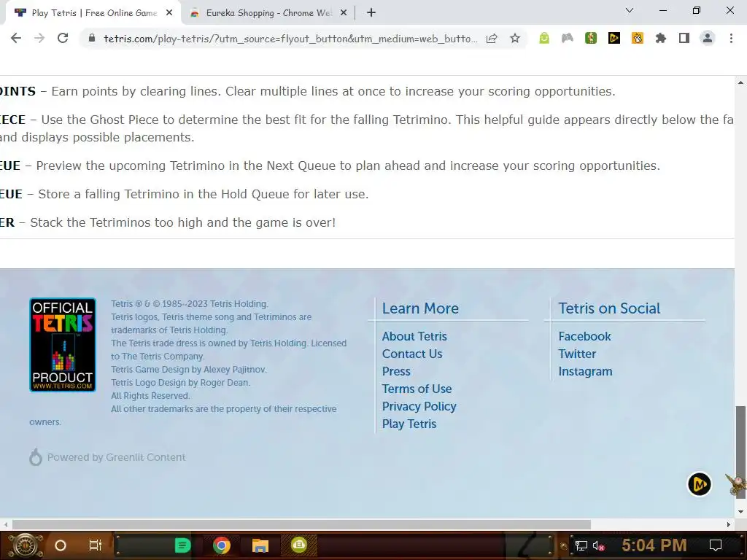Close the Play Tetris tab
This screenshot has height=560, width=747.
click(x=169, y=13)
